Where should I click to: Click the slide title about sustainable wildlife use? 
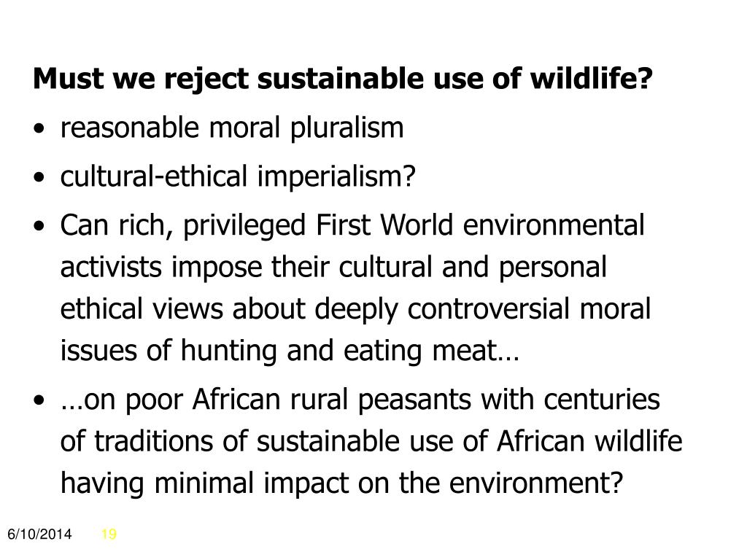point(343,79)
